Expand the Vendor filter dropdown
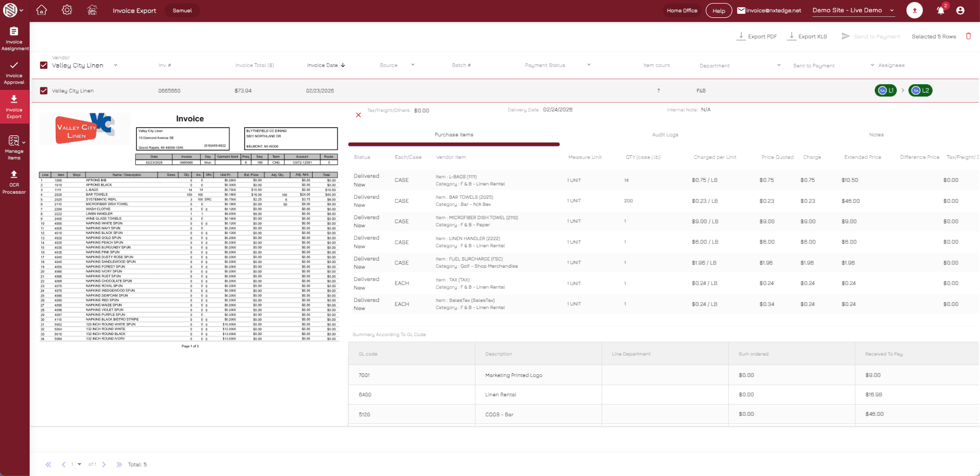980x476 pixels. (x=115, y=65)
